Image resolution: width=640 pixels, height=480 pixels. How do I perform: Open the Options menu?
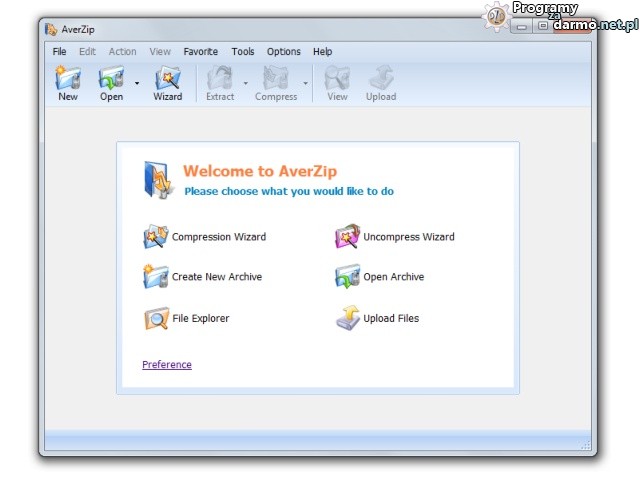click(283, 52)
